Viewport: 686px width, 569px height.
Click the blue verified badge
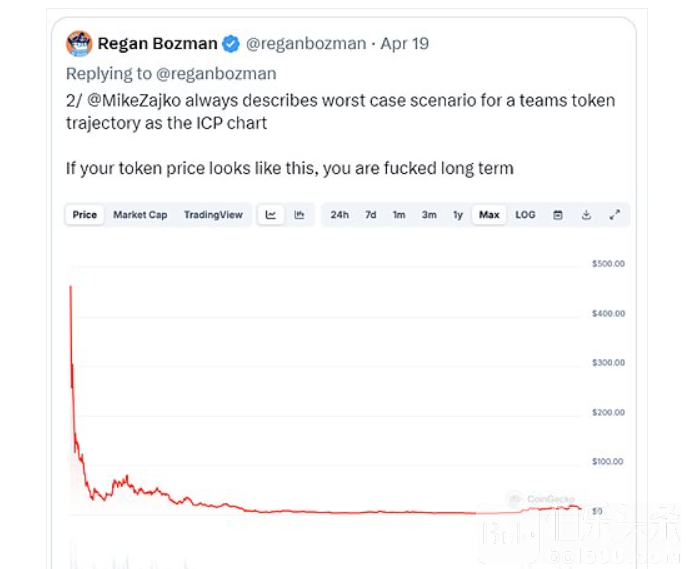pos(231,44)
